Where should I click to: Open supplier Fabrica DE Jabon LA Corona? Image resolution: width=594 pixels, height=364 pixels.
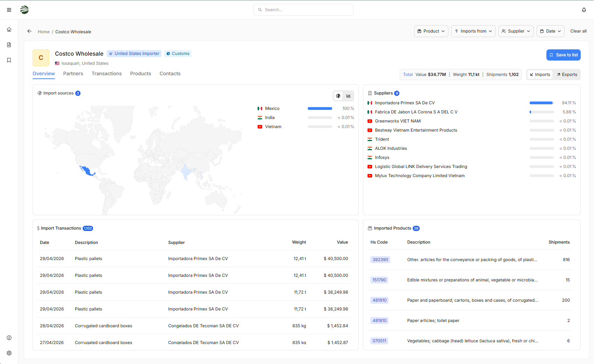click(416, 112)
